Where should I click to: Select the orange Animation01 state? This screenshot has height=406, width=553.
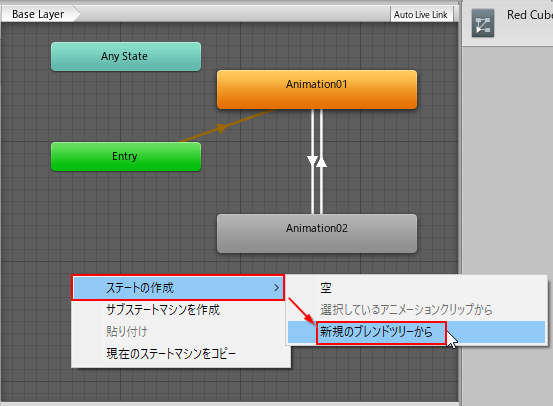pyautogui.click(x=317, y=89)
